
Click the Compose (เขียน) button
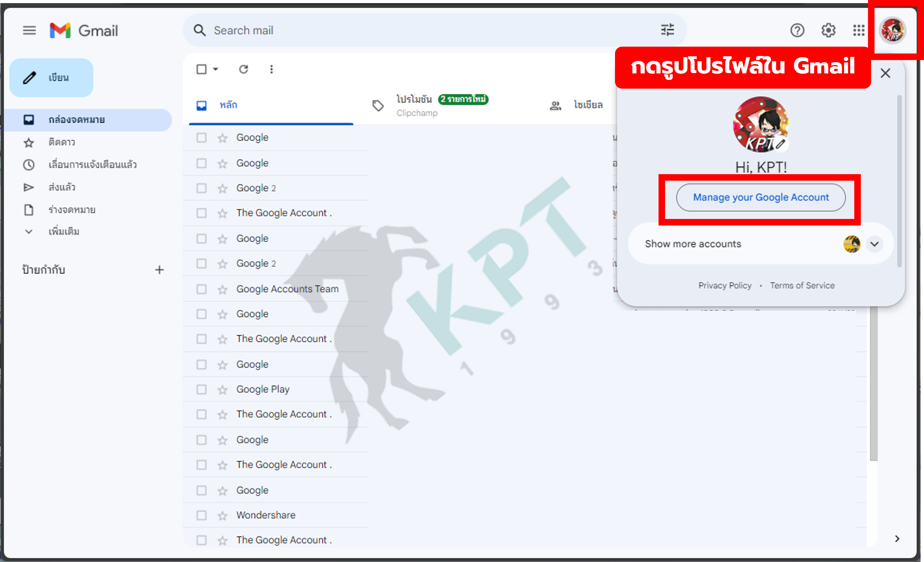(51, 77)
